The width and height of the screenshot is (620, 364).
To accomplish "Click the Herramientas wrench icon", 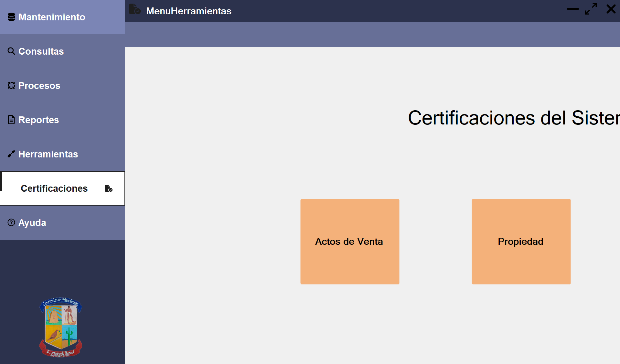I will point(11,154).
